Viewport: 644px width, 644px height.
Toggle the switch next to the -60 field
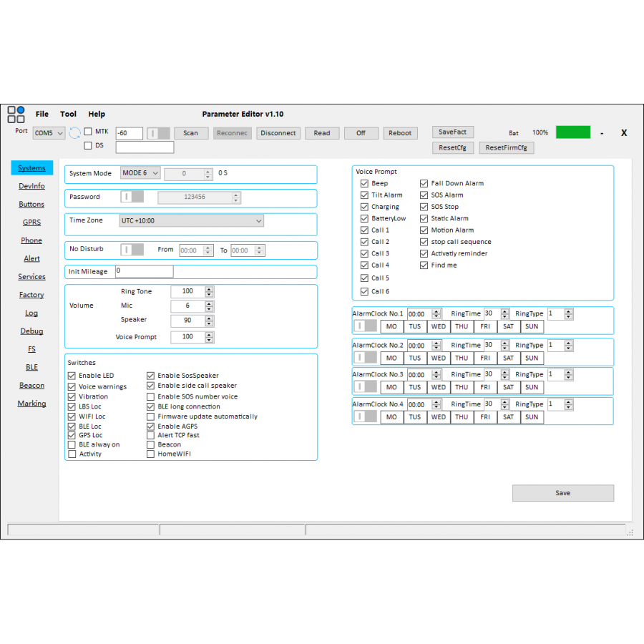[158, 133]
